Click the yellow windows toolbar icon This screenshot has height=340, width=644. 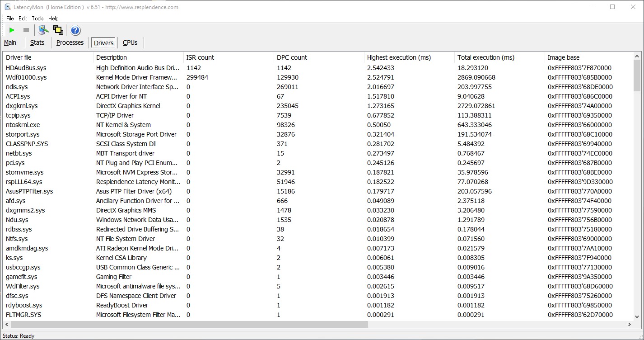(58, 30)
